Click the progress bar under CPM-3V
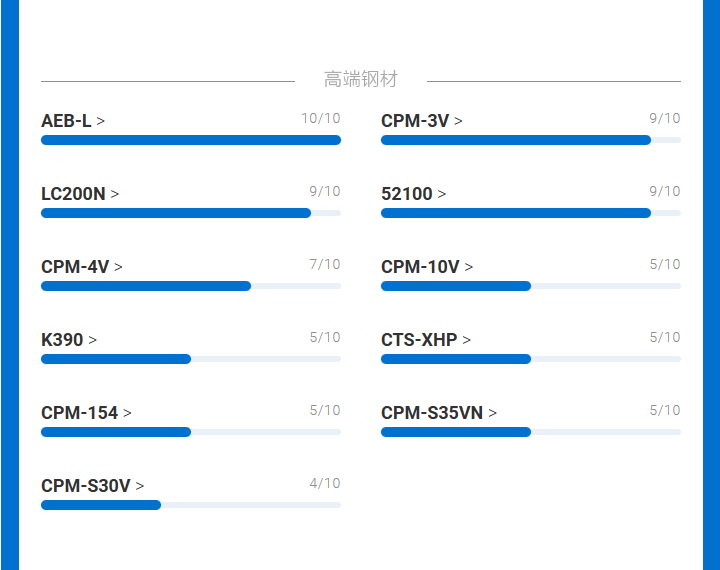The width and height of the screenshot is (720, 570). tap(531, 140)
